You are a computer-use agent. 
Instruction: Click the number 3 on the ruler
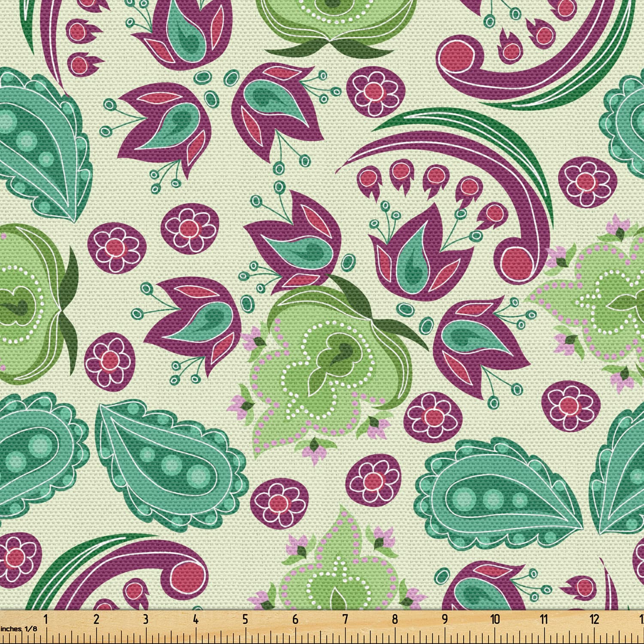tap(146, 619)
